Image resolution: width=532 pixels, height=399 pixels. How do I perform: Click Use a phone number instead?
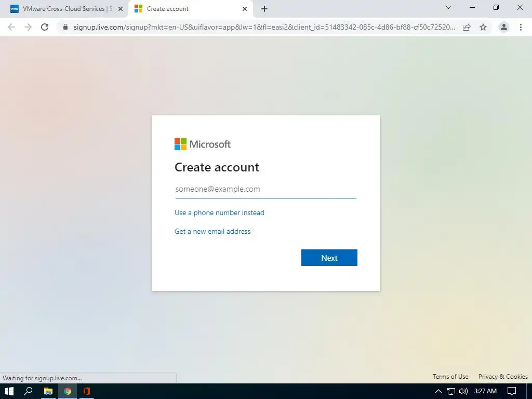click(x=219, y=212)
